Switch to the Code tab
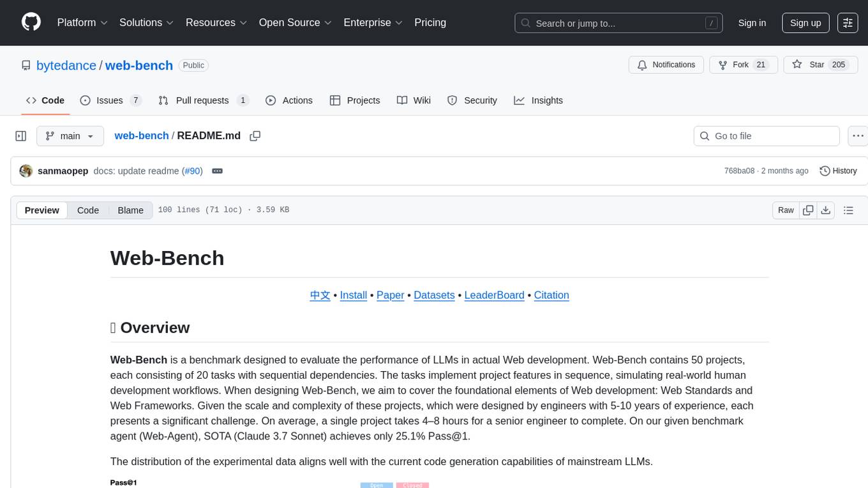 45,100
